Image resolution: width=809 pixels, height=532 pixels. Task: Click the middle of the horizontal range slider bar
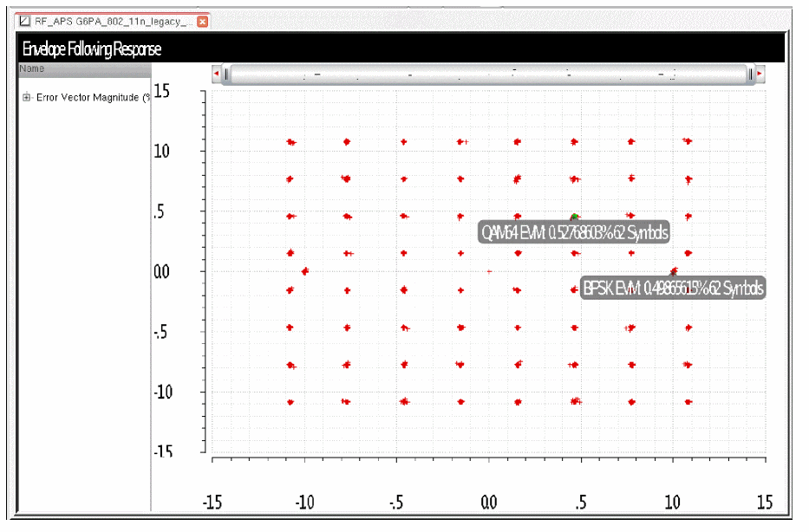coord(488,75)
